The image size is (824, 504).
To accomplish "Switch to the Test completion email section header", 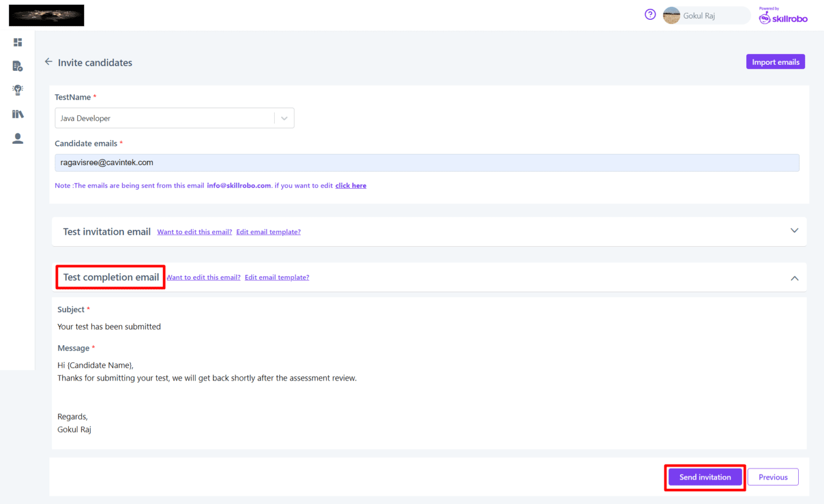I will point(110,277).
